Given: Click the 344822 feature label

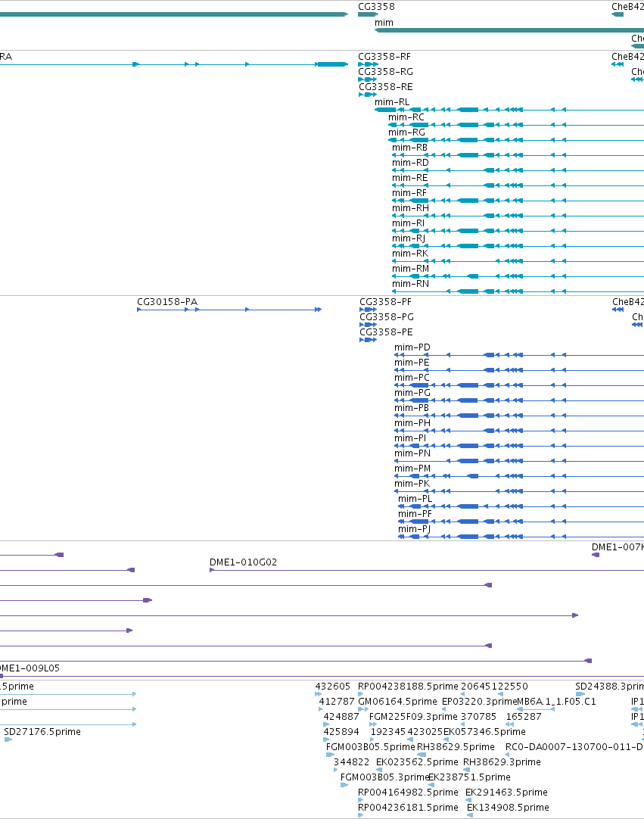Looking at the screenshot, I should [351, 762].
